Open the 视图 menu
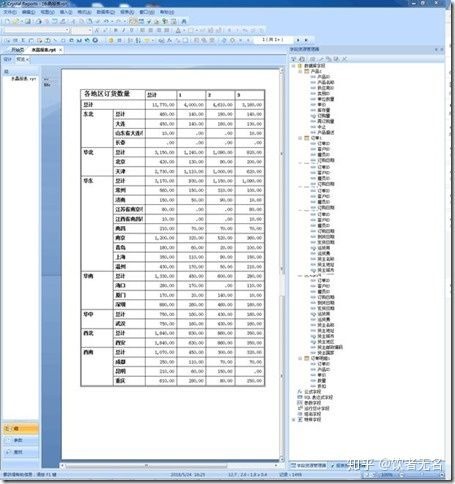Screen dimensions: 455x484 tap(47, 12)
